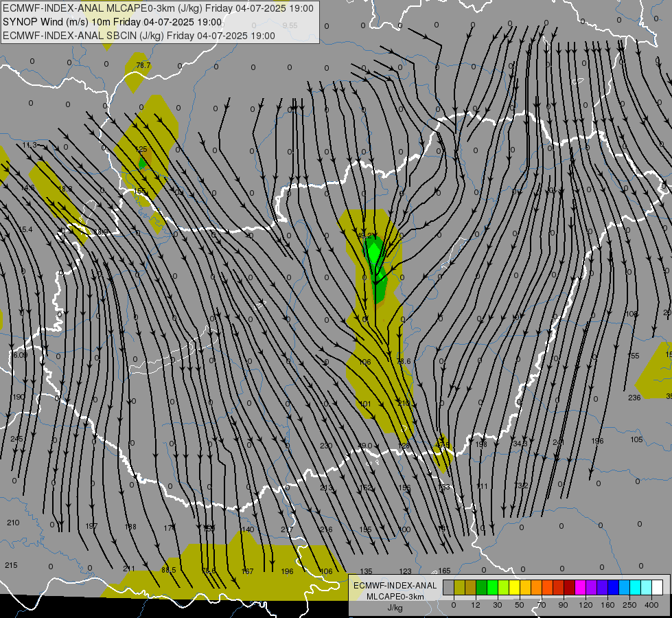Click the 'J/kg' unit label in legend

395,608
